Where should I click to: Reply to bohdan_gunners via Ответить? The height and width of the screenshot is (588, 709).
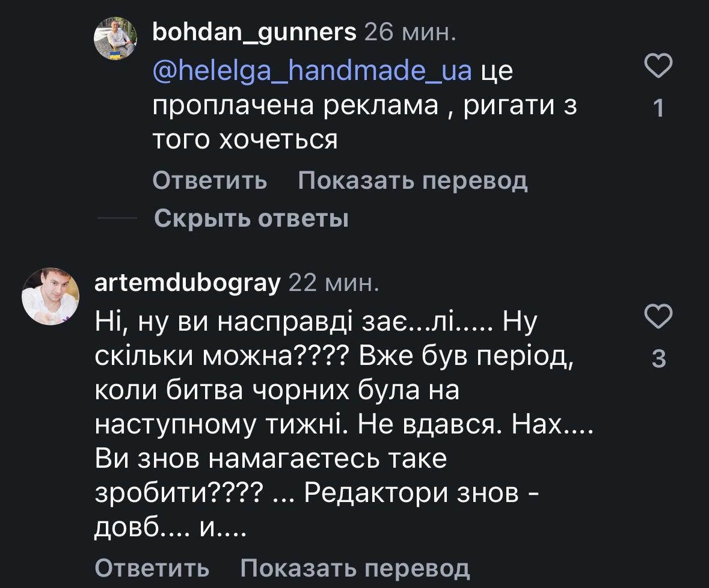point(210,180)
